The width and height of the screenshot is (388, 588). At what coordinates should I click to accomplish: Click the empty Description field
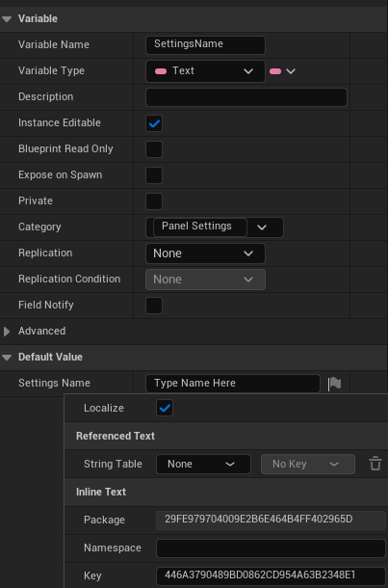coord(246,97)
